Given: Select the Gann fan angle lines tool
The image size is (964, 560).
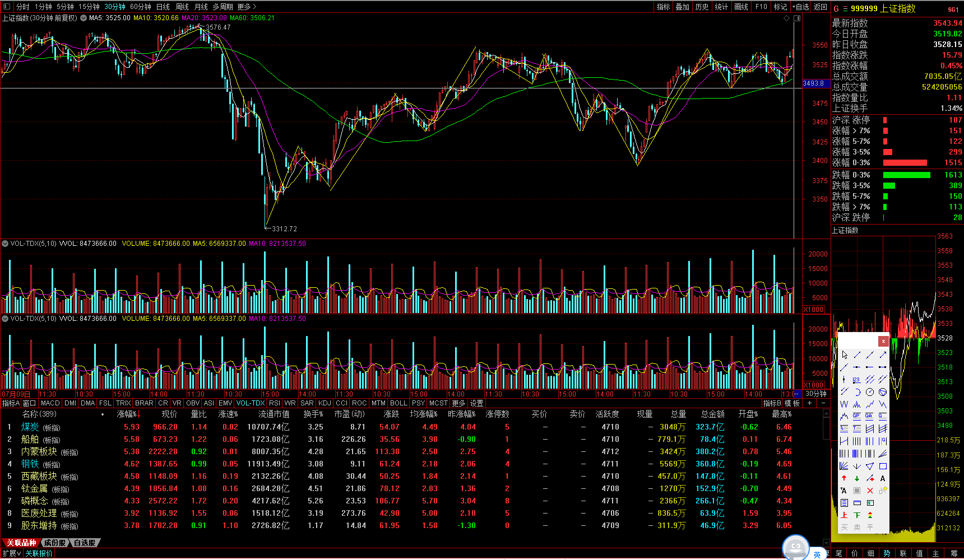Looking at the screenshot, I should (844, 466).
